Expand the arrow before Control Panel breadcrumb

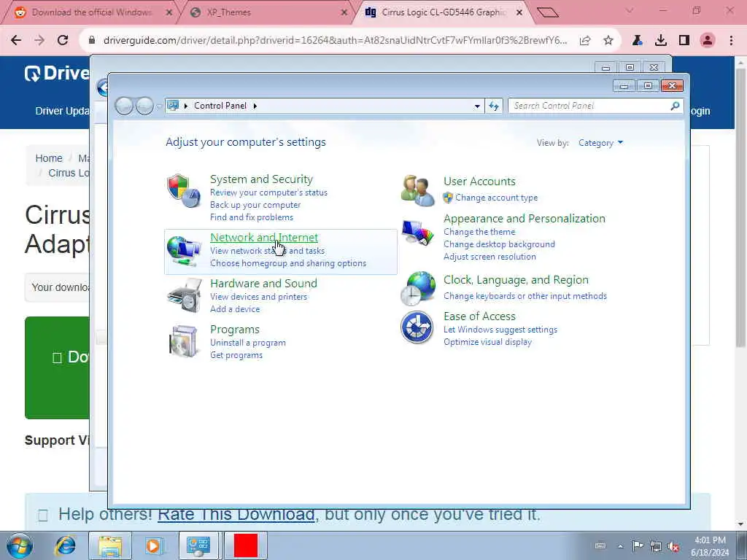[x=186, y=106]
